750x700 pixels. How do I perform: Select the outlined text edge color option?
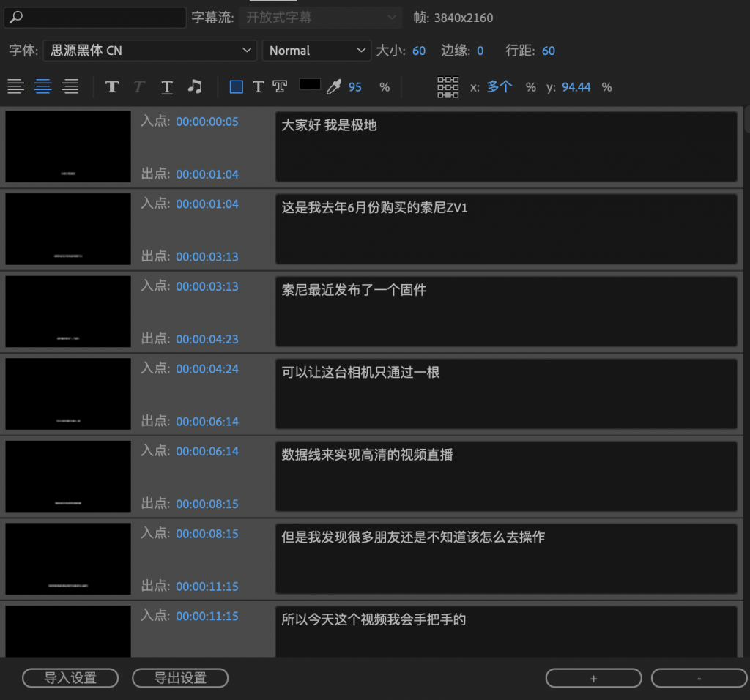click(280, 87)
